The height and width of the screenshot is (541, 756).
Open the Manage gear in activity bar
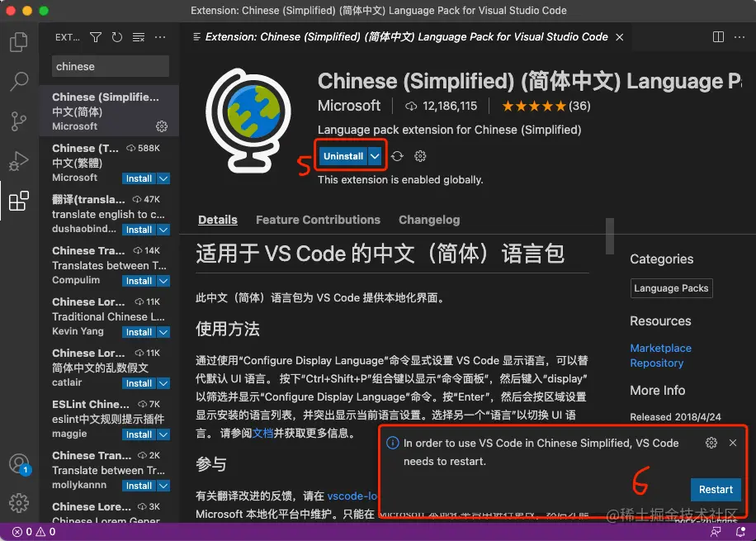(x=19, y=503)
